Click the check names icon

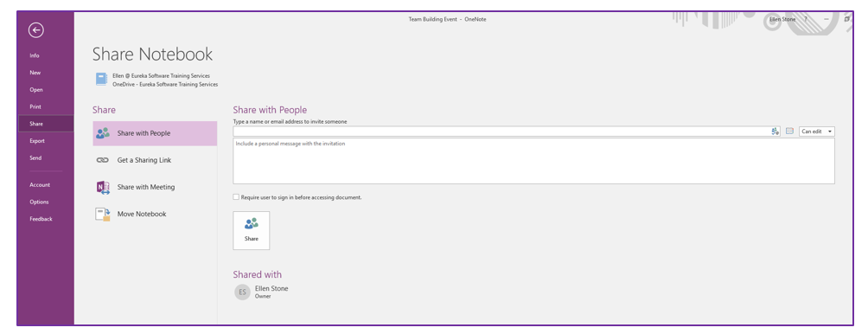tap(775, 132)
